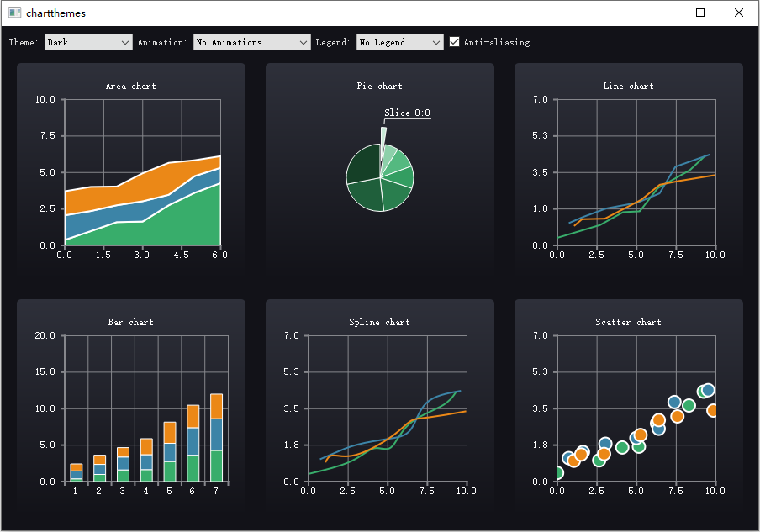760x532 pixels.
Task: Click the lowest green scatter point near zero
Action: click(x=558, y=472)
